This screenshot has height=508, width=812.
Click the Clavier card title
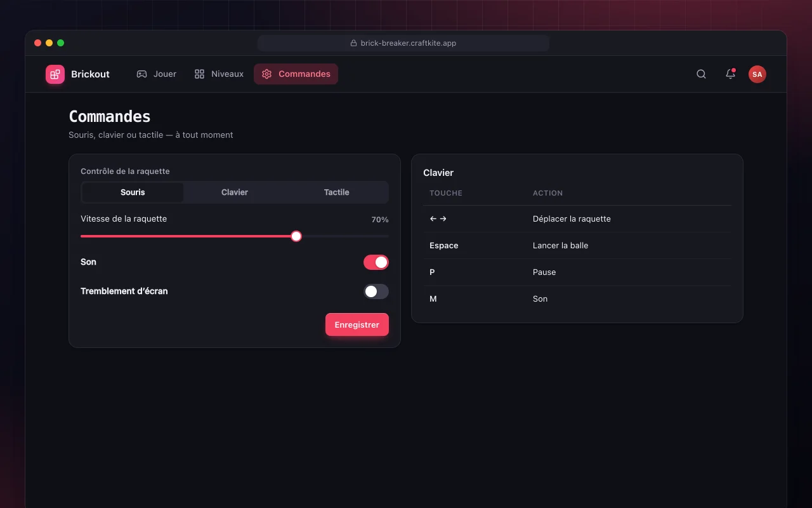click(438, 173)
